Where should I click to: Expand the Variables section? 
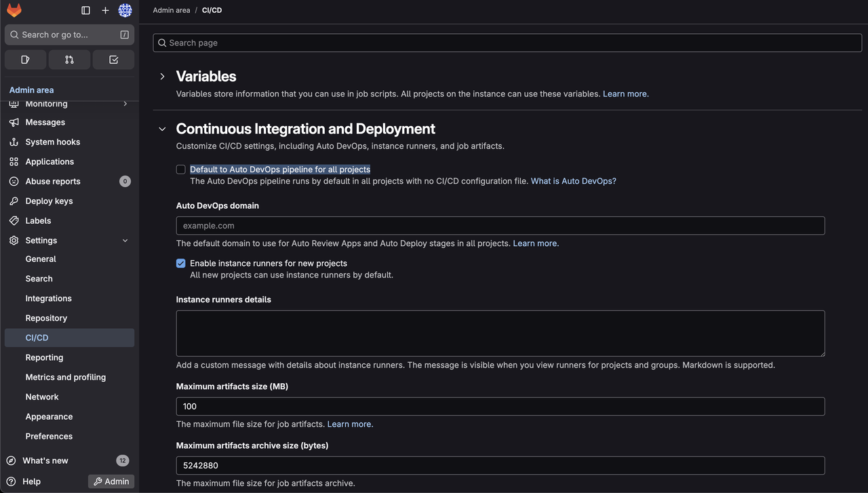tap(162, 77)
